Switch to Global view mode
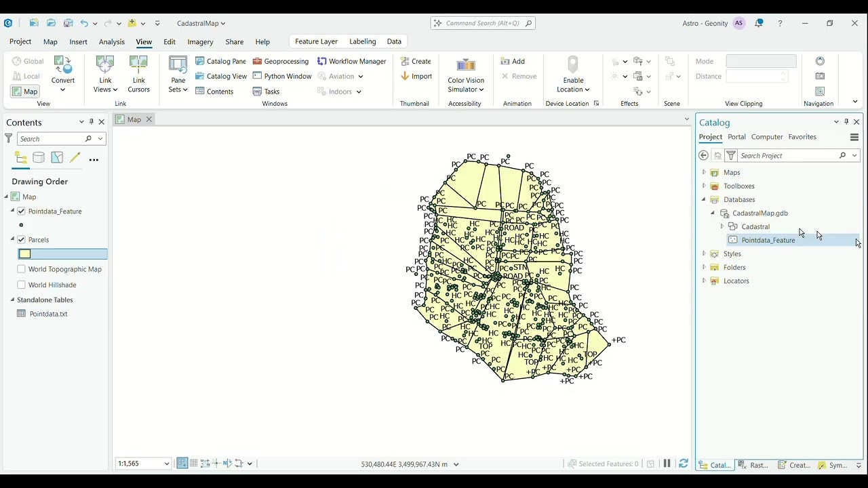 (28, 61)
